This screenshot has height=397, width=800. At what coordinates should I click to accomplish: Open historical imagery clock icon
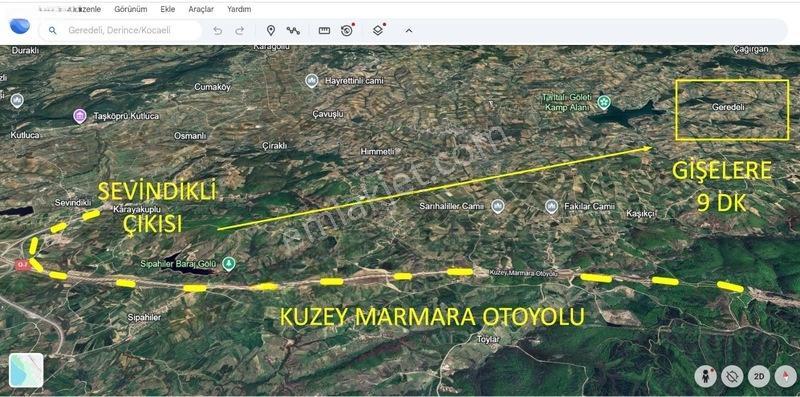tap(347, 30)
